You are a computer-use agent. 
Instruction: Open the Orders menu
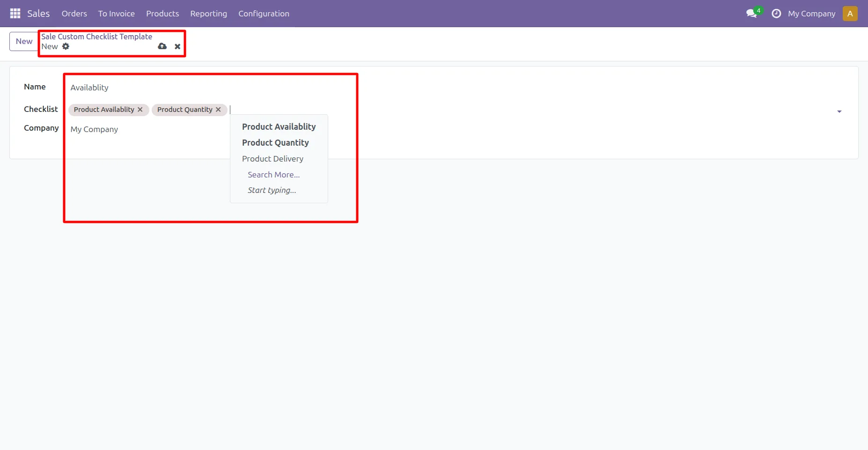point(74,14)
